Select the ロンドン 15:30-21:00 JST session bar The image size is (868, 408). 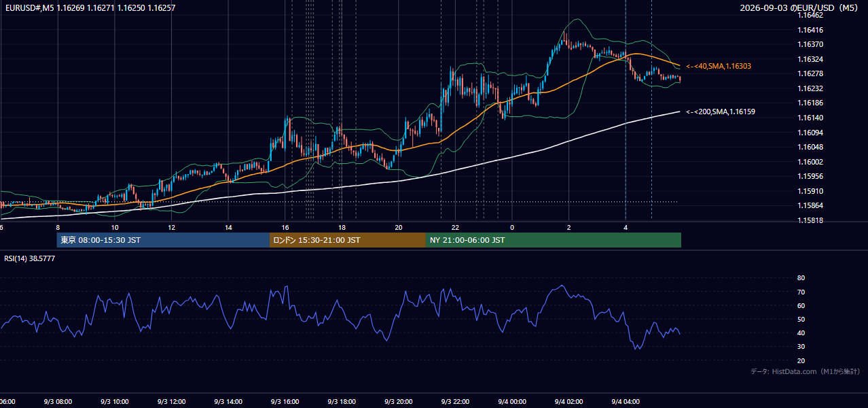click(348, 240)
